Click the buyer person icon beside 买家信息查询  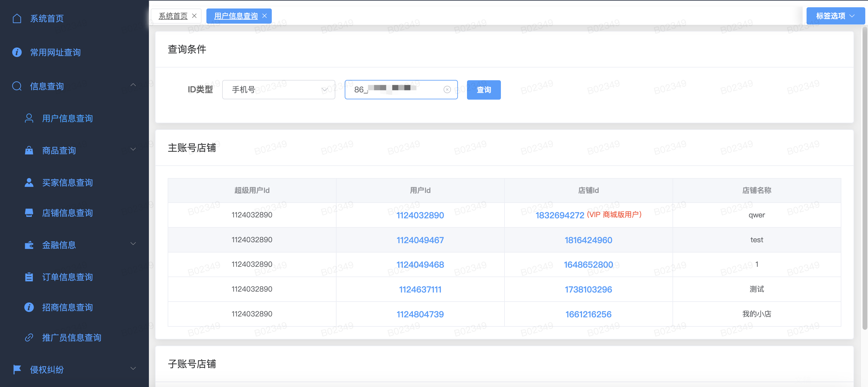(x=29, y=182)
